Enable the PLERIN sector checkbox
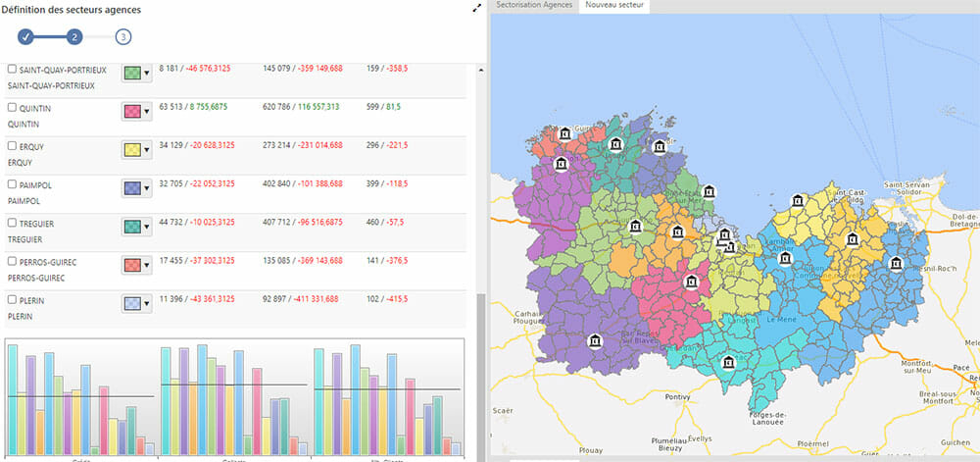This screenshot has height=462, width=980. coord(12,300)
